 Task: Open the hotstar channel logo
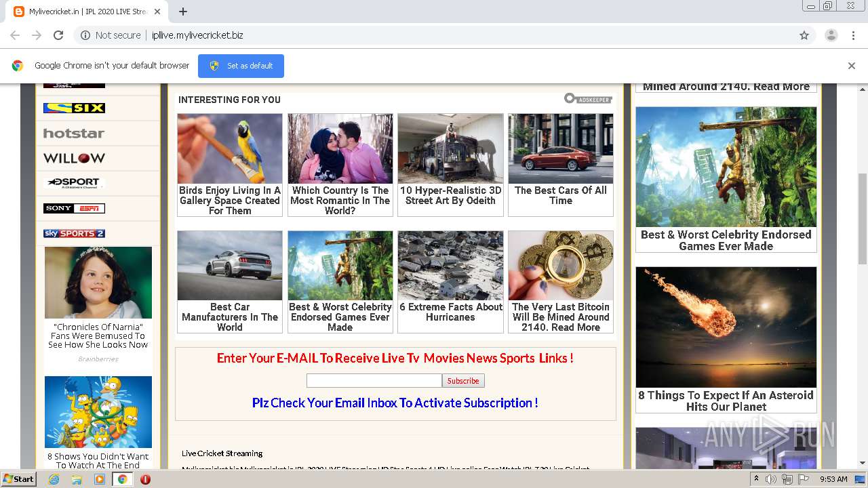tap(74, 133)
